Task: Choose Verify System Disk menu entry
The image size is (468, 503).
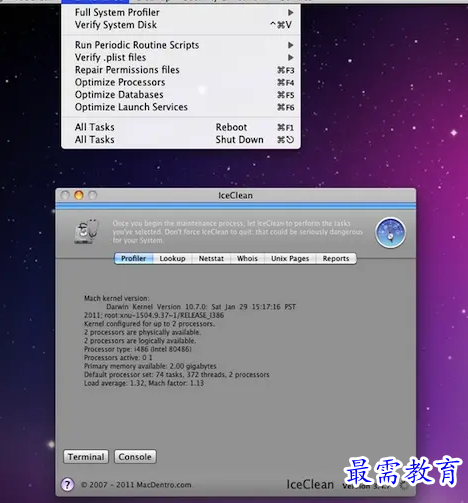Action: click(181, 25)
